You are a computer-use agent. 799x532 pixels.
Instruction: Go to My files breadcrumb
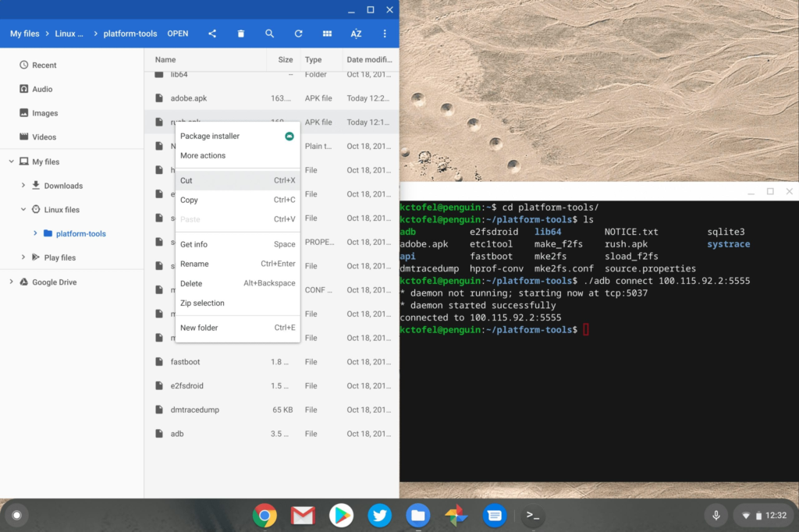24,34
